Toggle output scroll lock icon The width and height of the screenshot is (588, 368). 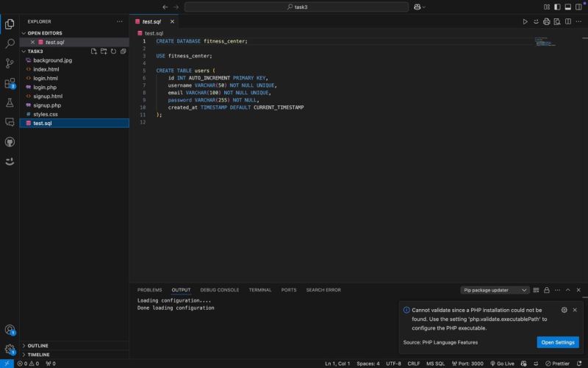tap(546, 290)
